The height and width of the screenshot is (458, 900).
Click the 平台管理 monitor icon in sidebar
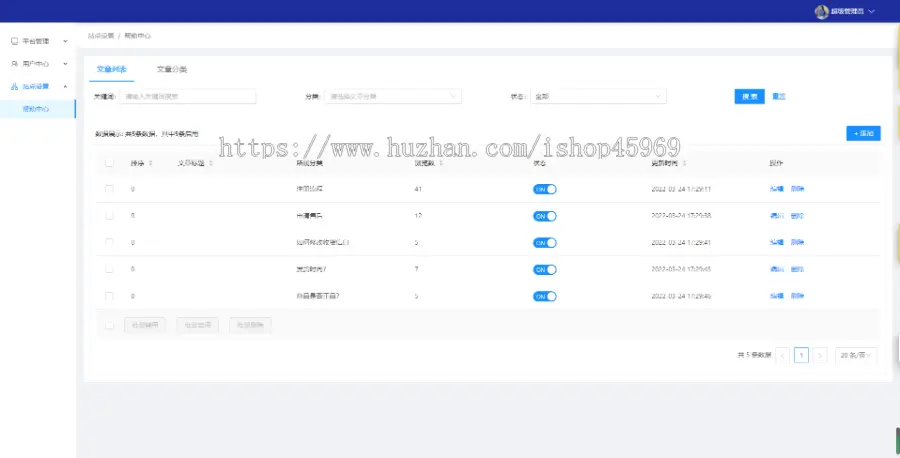pyautogui.click(x=14, y=41)
